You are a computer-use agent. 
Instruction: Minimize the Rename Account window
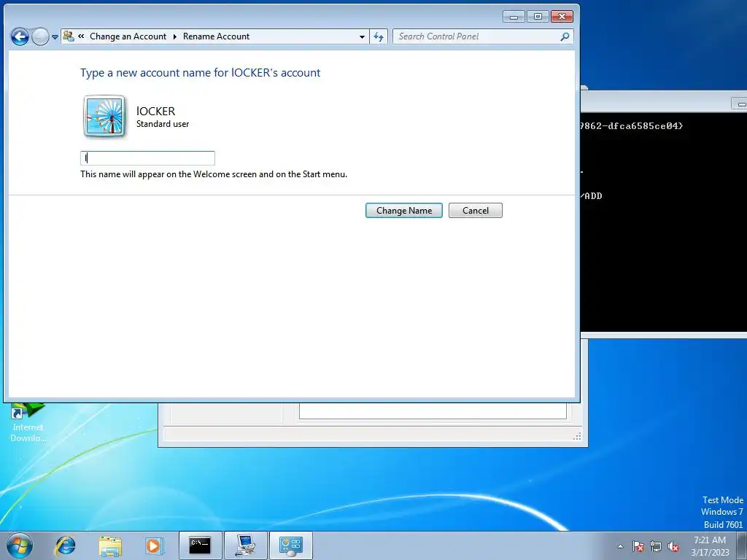[514, 17]
